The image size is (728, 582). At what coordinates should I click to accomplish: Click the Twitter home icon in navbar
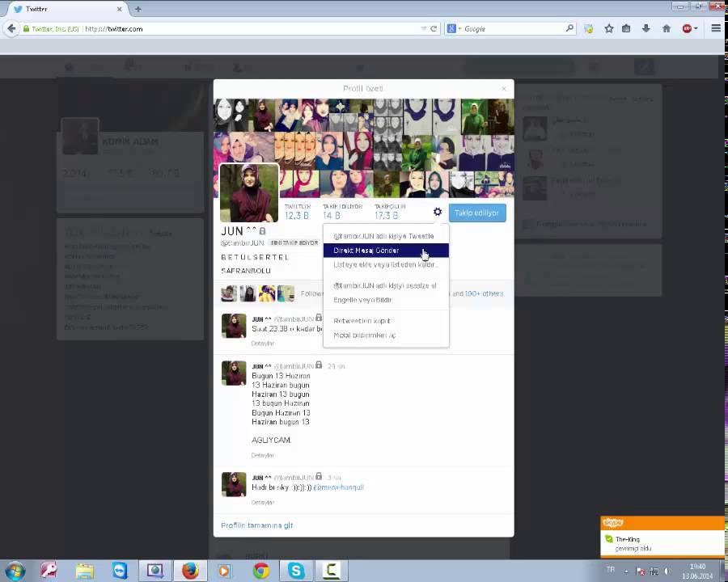click(69, 68)
